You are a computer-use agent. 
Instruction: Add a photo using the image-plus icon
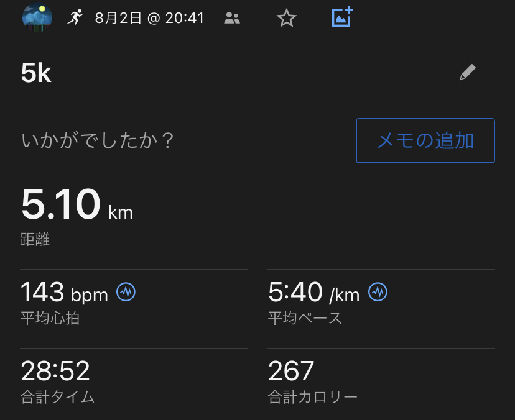pos(342,17)
